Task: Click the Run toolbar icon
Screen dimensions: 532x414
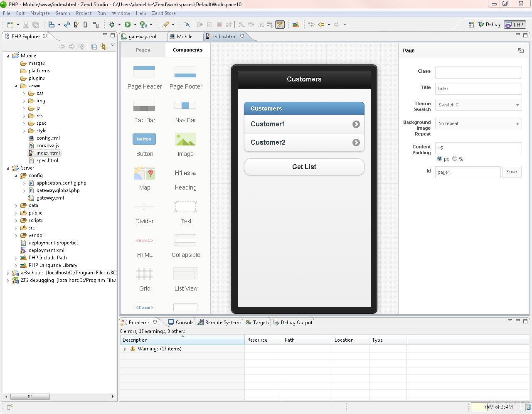Action: 128,25
